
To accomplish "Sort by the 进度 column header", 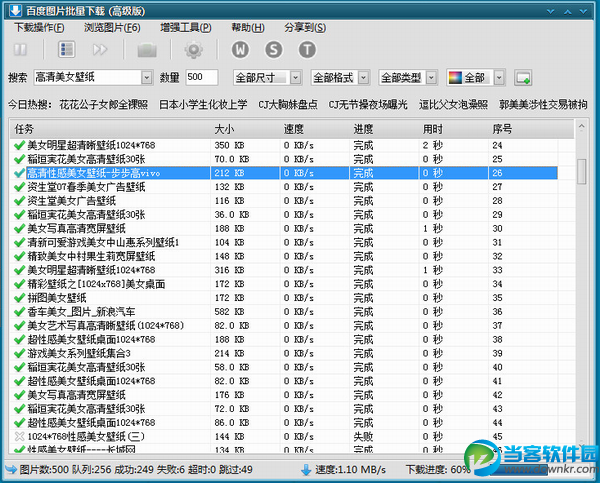I will coord(384,129).
